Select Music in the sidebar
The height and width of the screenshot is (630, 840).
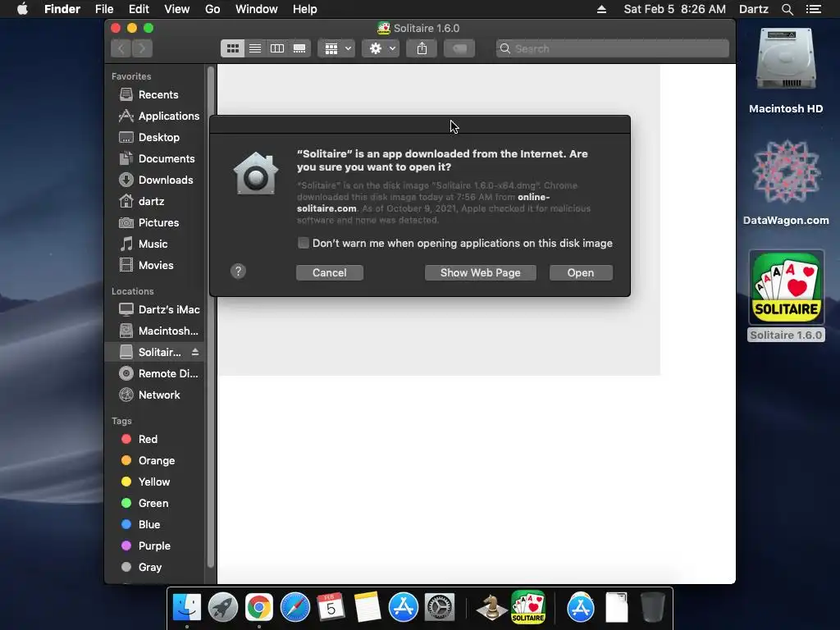pos(155,244)
